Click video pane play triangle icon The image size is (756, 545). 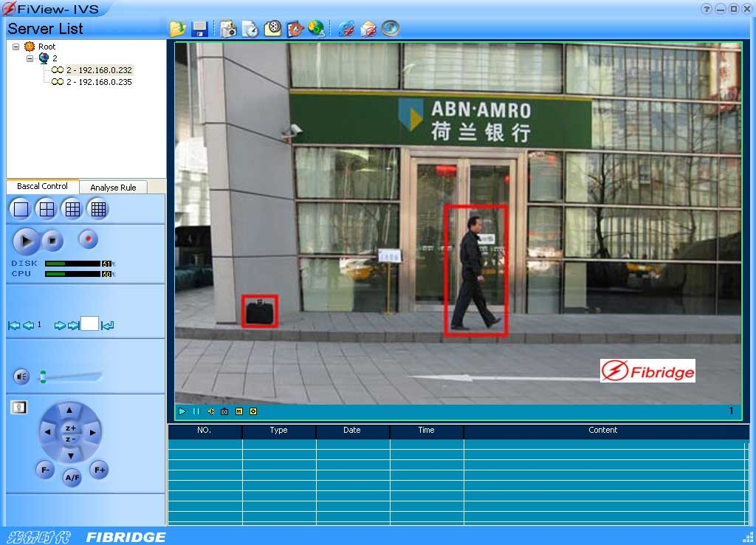click(x=182, y=411)
